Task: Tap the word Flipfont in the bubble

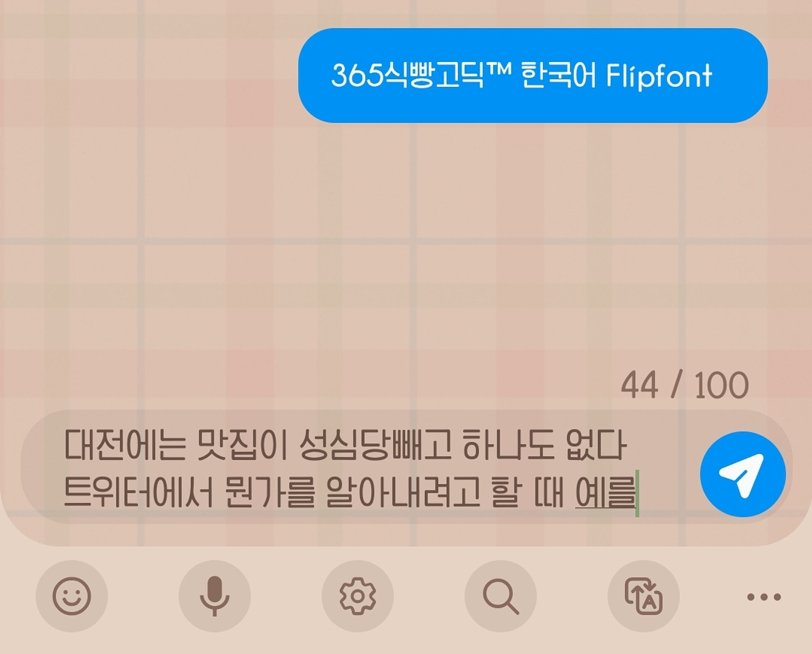Action: (x=659, y=76)
